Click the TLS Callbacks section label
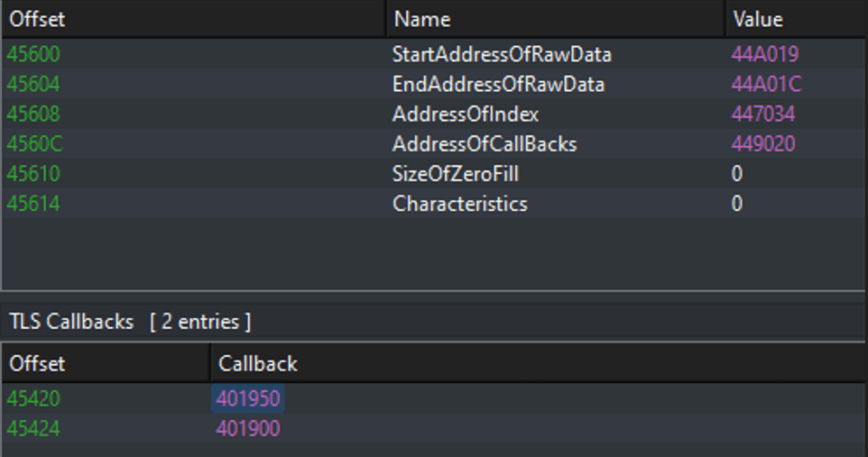Screen dimensions: 868x457 coord(71,322)
